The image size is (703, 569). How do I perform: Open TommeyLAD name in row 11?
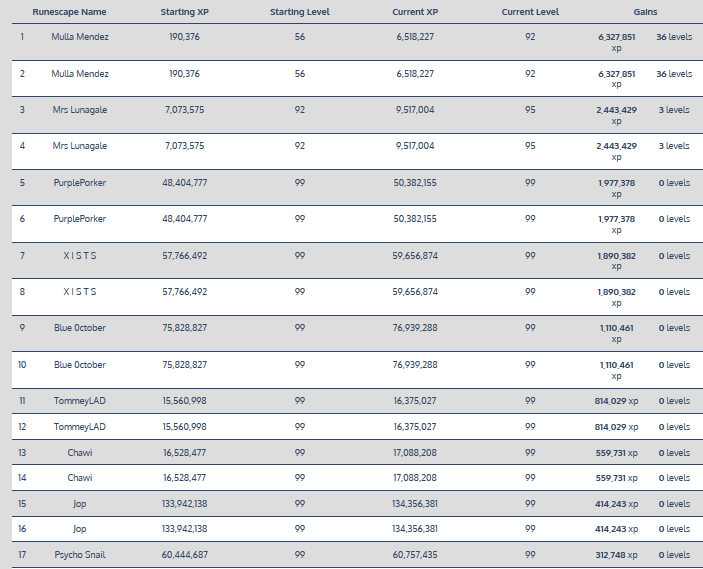[x=80, y=401]
